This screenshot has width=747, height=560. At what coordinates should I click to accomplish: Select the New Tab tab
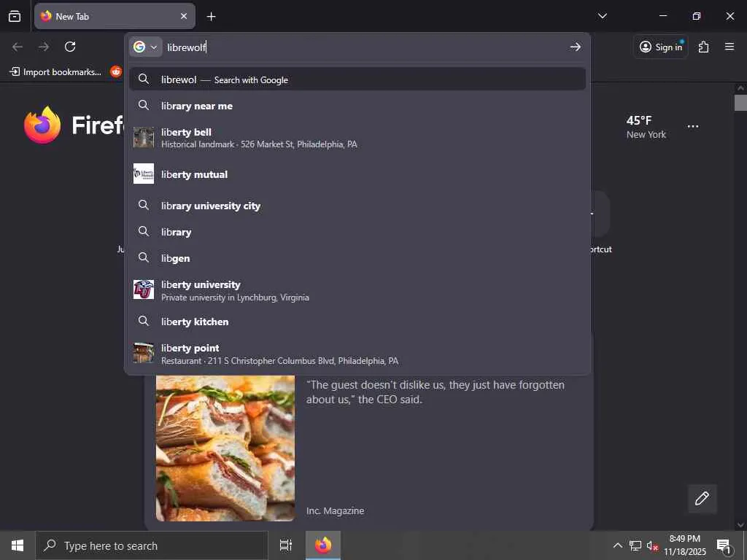(115, 16)
